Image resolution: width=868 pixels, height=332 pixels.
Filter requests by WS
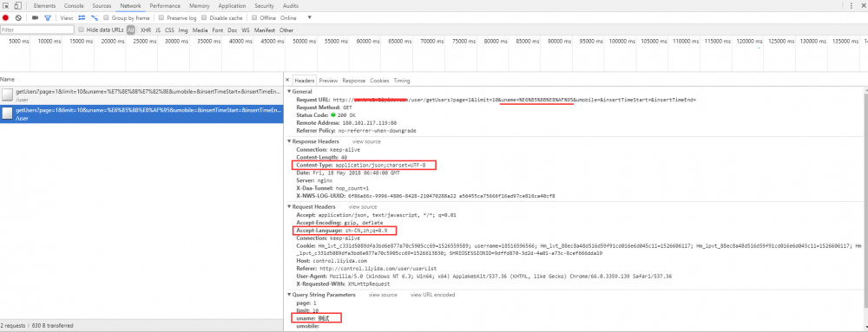point(246,29)
